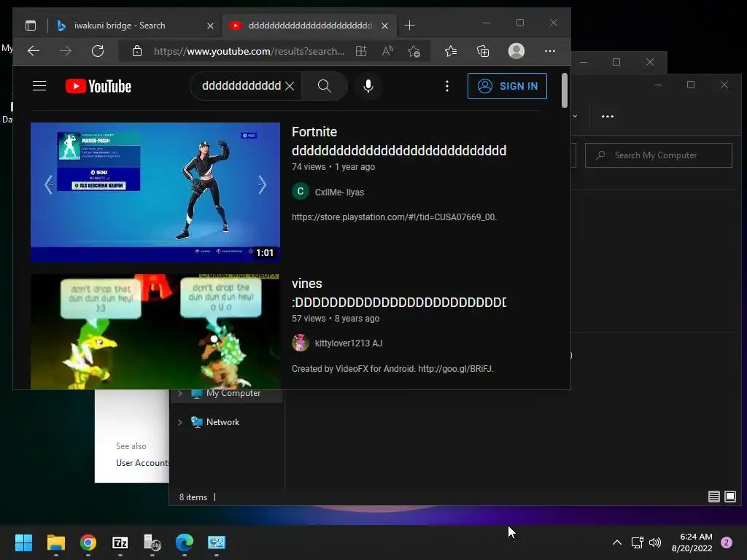Open Microsoft Edge from taskbar
The width and height of the screenshot is (747, 560).
[x=185, y=542]
